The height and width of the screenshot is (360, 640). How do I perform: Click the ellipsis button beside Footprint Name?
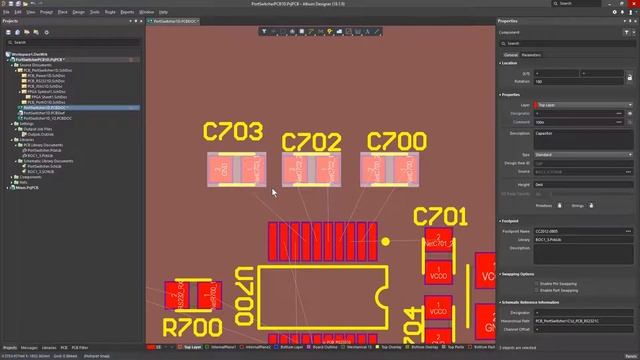point(628,231)
